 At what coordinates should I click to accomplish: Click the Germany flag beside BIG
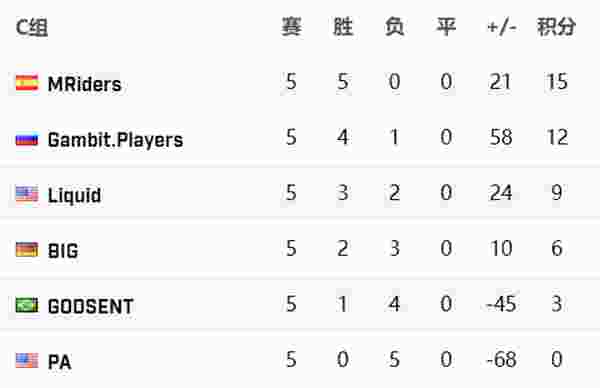(x=27, y=249)
